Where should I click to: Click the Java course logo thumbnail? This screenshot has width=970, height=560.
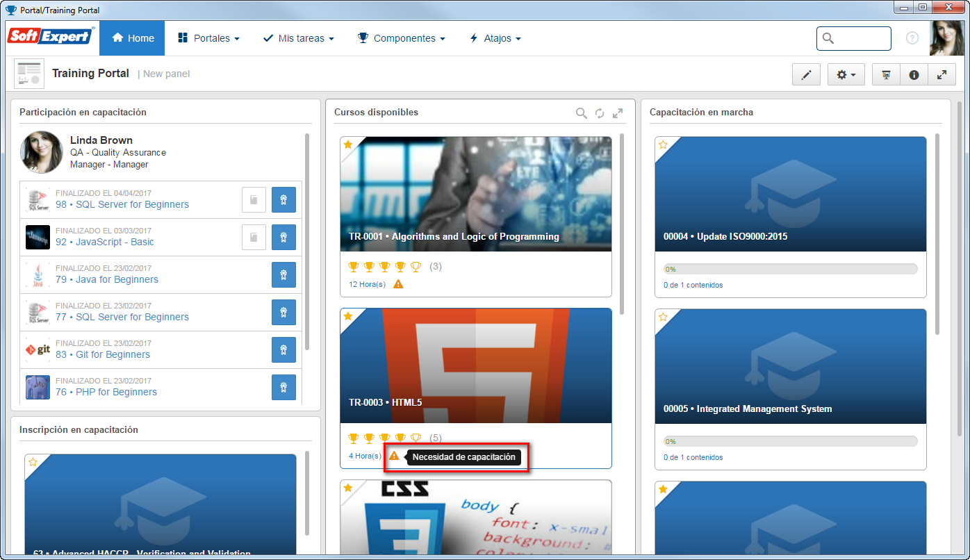point(38,274)
